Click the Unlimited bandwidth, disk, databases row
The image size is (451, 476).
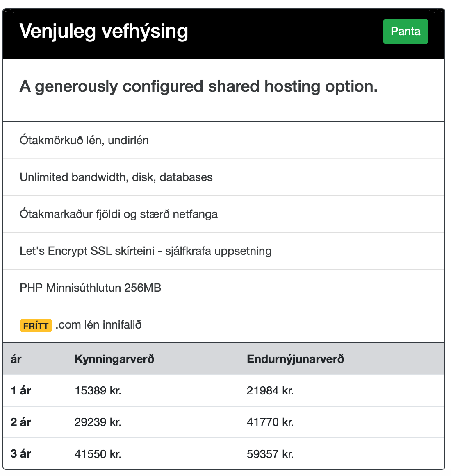[116, 177]
